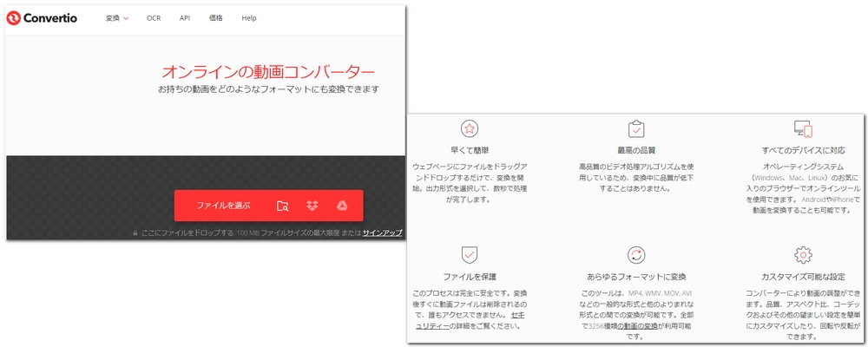Screen dimensions: 868x347
Task: Click the devices icon above すべてのデバイスに対応
Action: click(803, 129)
